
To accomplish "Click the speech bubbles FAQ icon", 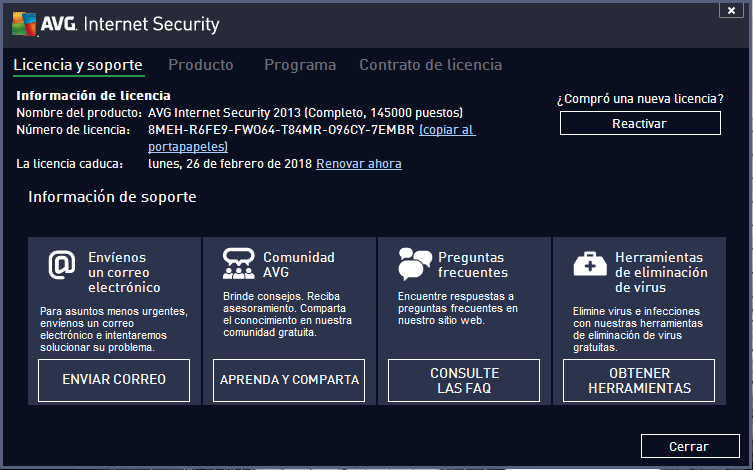I will (415, 264).
